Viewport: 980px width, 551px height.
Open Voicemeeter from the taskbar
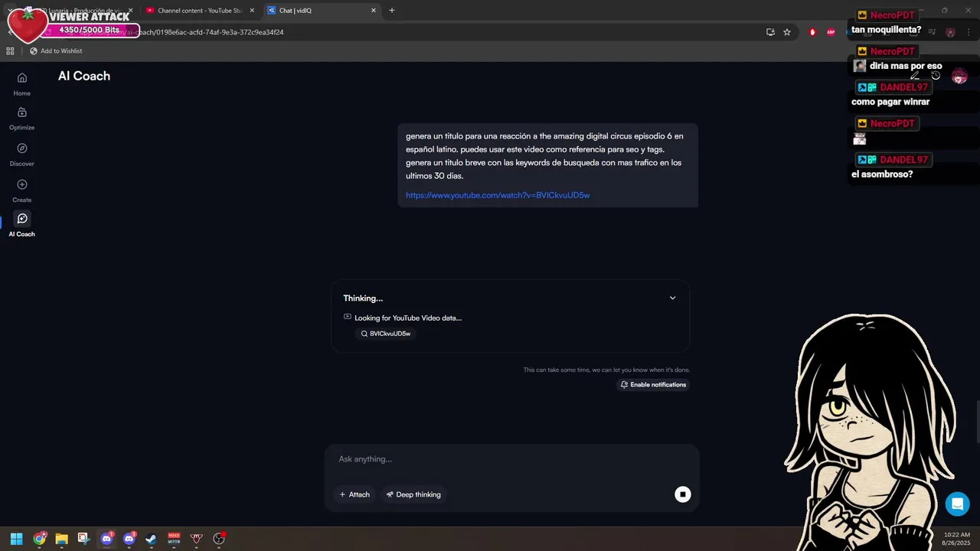coord(174,539)
